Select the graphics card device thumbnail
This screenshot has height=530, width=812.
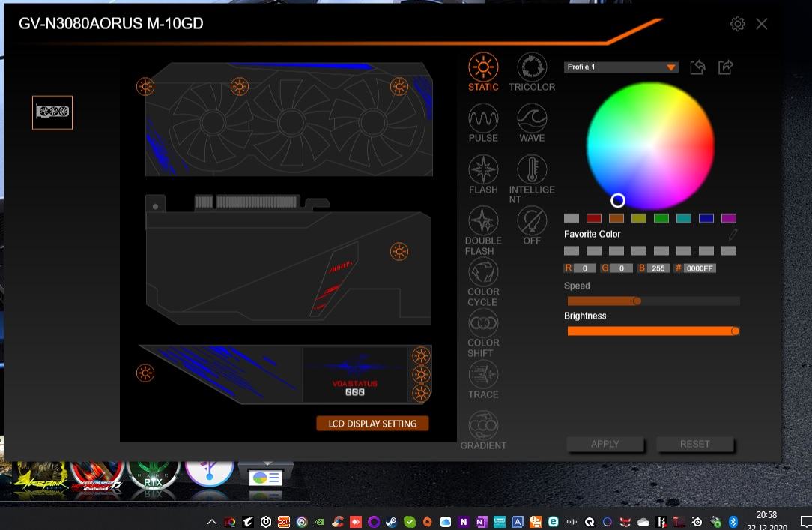[x=52, y=112]
